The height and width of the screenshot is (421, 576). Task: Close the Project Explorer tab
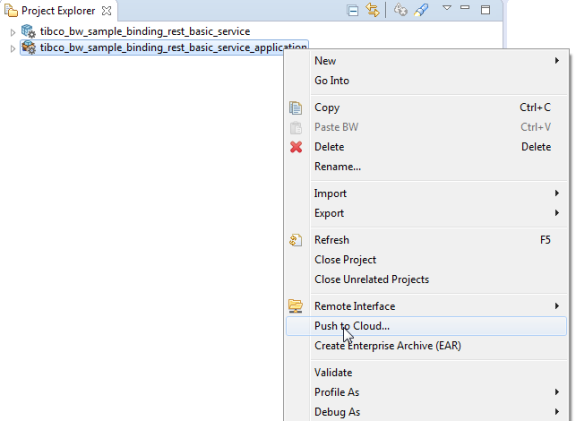(106, 11)
